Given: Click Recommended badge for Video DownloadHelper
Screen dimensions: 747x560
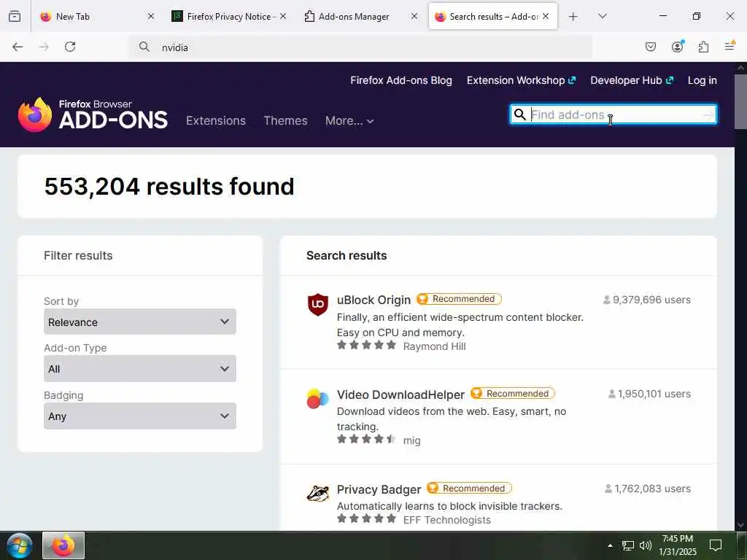Looking at the screenshot, I should click(x=513, y=393).
